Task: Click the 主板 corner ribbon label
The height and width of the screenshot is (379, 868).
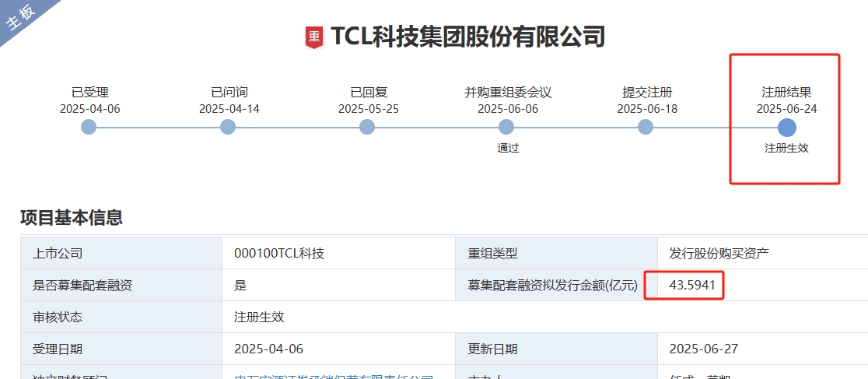Action: [x=20, y=17]
